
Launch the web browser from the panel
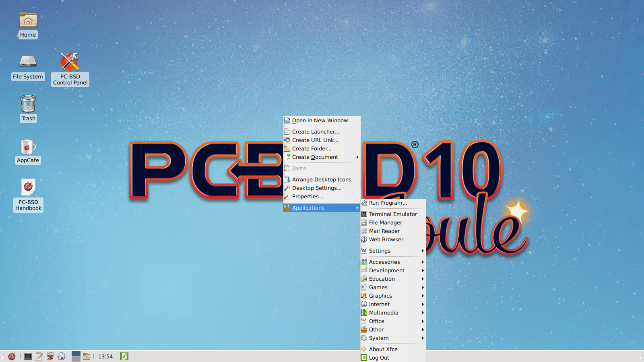62,356
